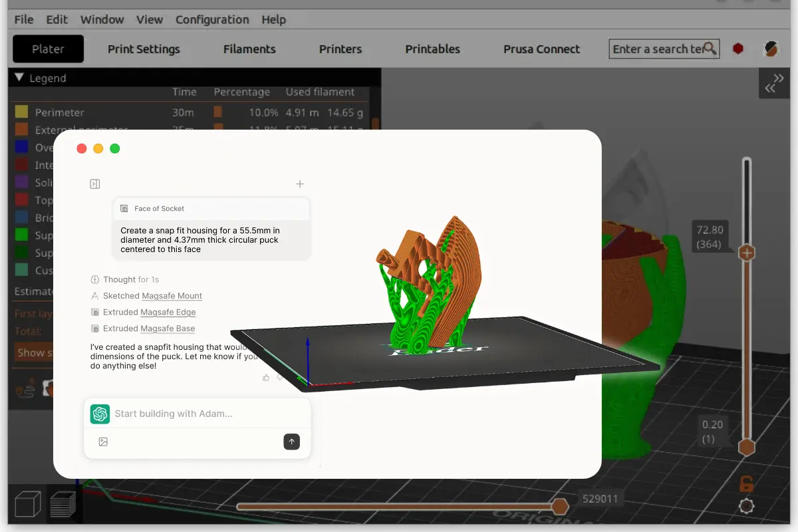Collapse the right sidebar chevrons
The width and height of the screenshot is (798, 532).
point(774,83)
